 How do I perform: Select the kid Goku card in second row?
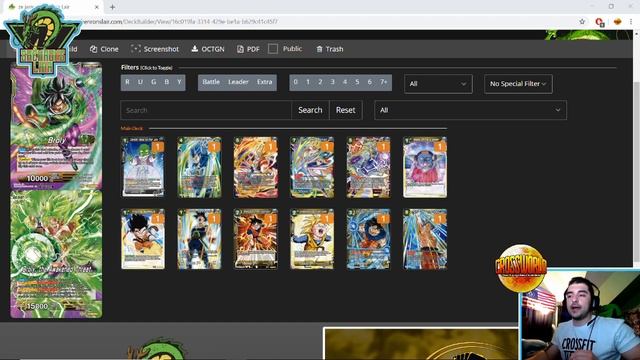(x=143, y=239)
